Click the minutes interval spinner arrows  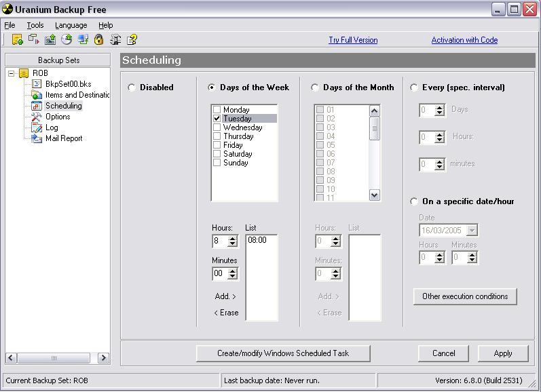[439, 164]
